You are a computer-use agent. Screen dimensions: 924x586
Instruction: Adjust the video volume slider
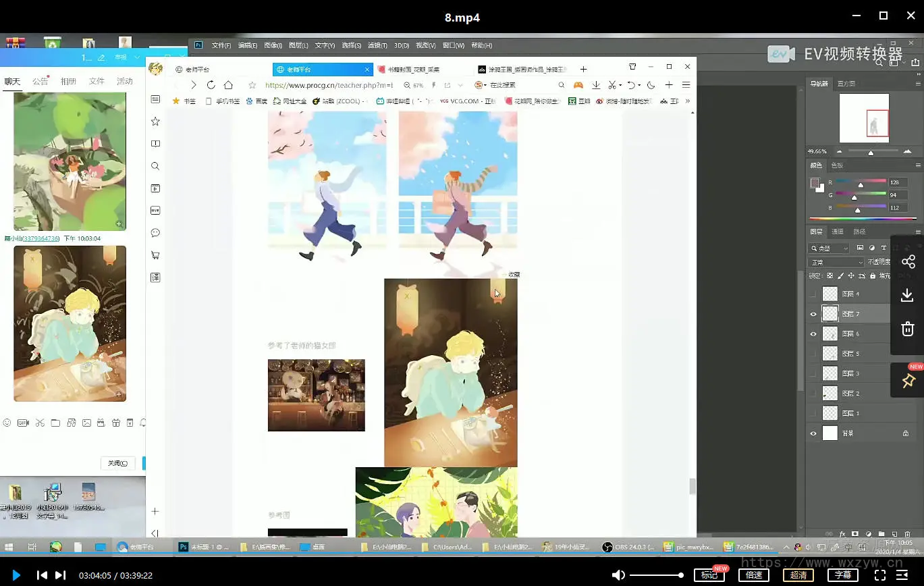tap(656, 575)
